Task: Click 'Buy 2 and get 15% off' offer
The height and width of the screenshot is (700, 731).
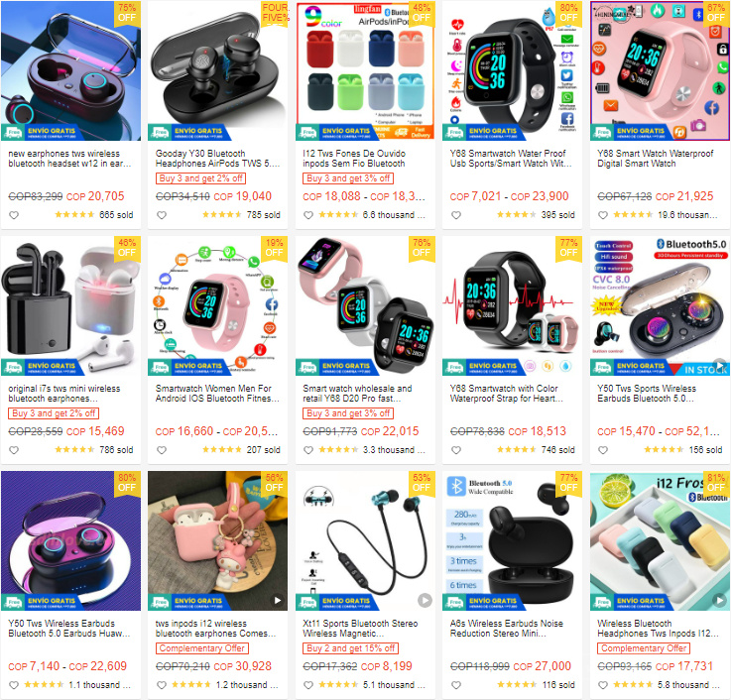Action: [x=350, y=648]
